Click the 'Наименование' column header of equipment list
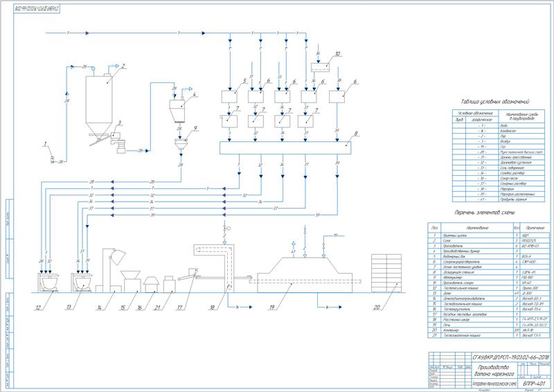This screenshot has height=392, width=554. [x=477, y=228]
